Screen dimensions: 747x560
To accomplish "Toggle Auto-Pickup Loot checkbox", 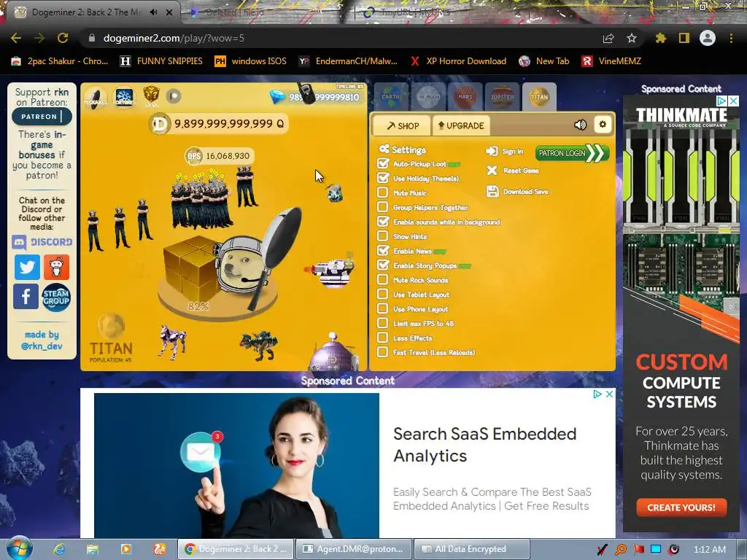I will click(x=382, y=164).
